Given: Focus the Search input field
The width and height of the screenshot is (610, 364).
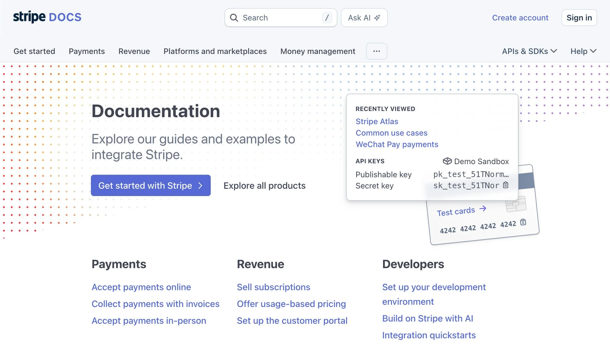Looking at the screenshot, I should coord(281,18).
